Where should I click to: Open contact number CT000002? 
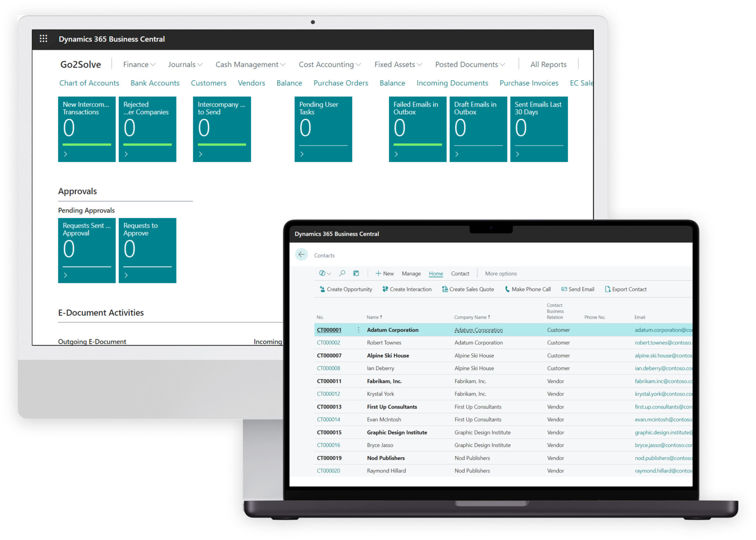tap(328, 343)
